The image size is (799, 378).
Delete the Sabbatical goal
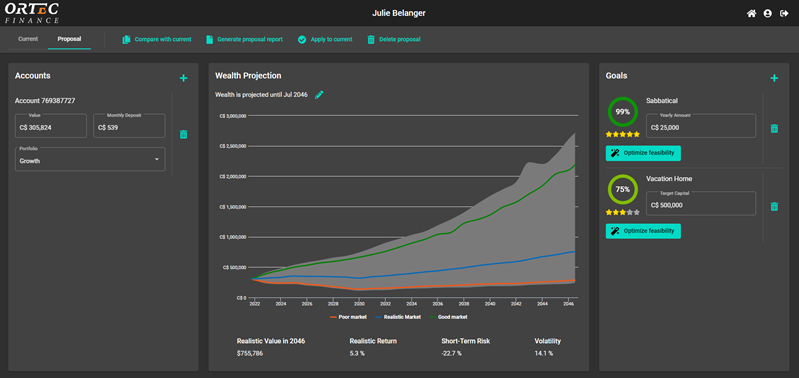pos(774,128)
